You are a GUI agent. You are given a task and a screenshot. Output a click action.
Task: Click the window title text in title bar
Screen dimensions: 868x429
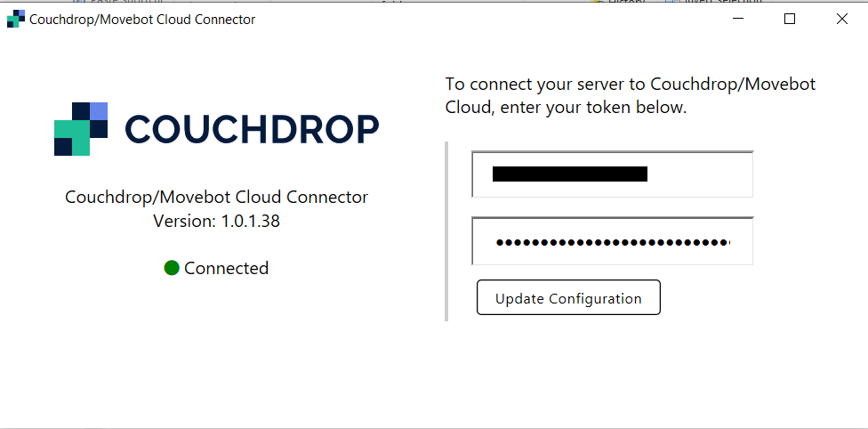click(142, 19)
